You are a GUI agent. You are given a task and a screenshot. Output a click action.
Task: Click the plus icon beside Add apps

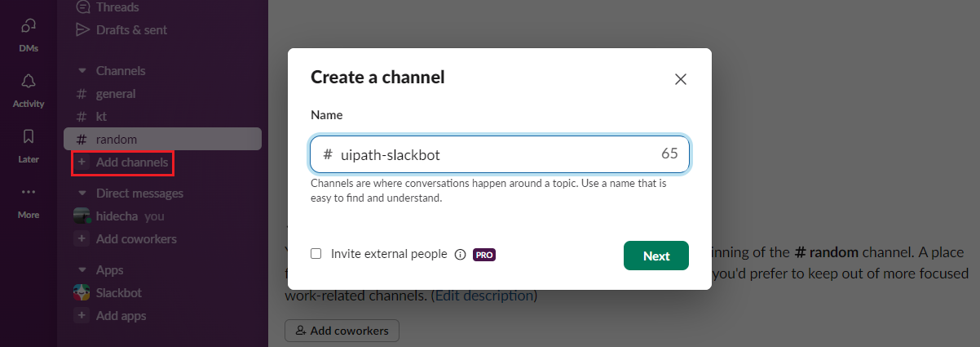pyautogui.click(x=82, y=315)
